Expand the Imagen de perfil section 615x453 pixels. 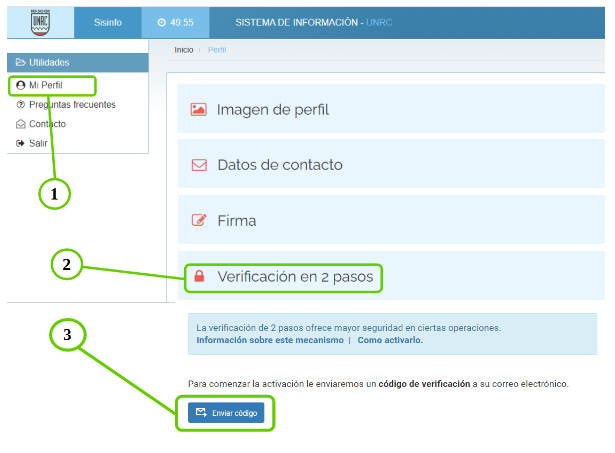[391, 109]
